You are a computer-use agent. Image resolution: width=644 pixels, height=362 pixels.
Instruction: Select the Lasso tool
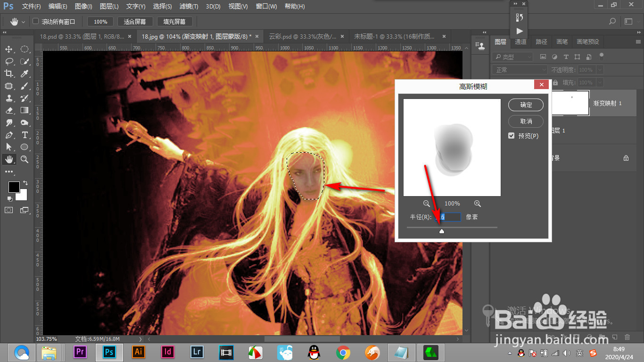(x=9, y=61)
